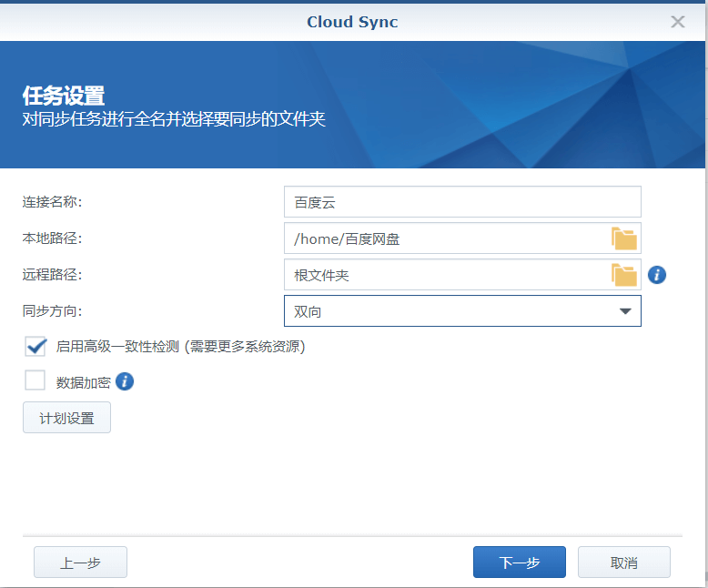Click the 本地路径 label

tap(52, 238)
